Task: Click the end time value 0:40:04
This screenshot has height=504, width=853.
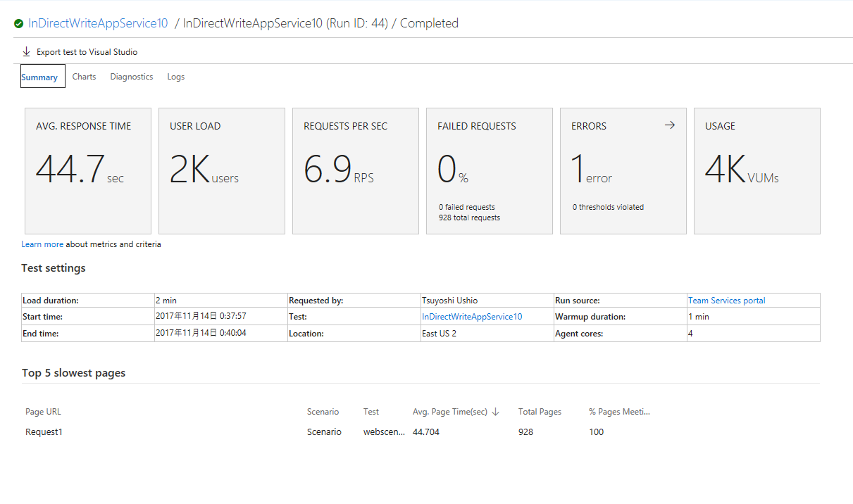Action: tap(201, 333)
